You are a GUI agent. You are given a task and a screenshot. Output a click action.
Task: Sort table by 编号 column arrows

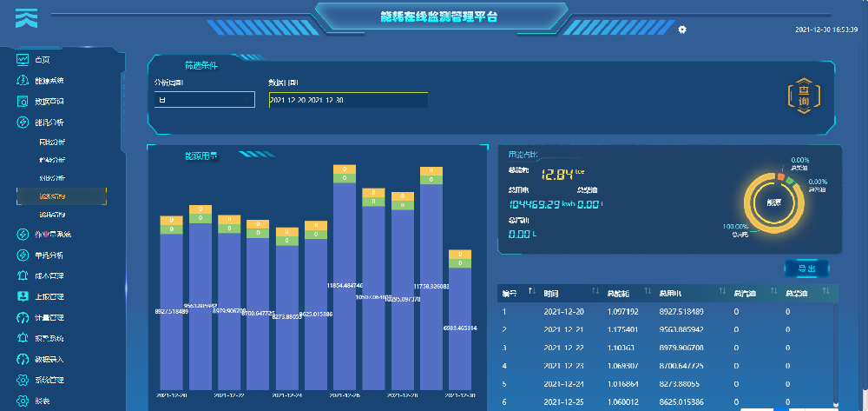pos(532,291)
